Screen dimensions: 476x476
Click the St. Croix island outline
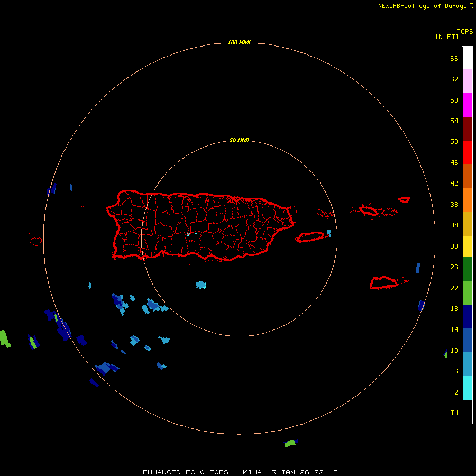pos(384,283)
